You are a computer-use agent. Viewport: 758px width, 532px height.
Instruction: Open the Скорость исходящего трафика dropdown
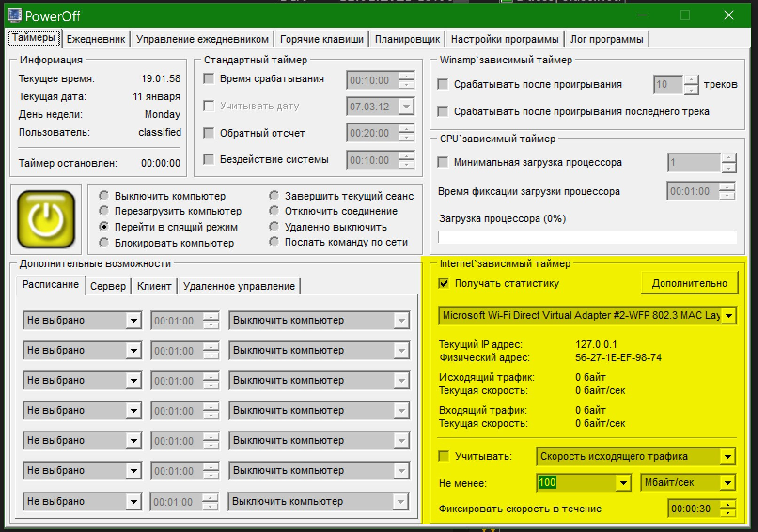[727, 456]
